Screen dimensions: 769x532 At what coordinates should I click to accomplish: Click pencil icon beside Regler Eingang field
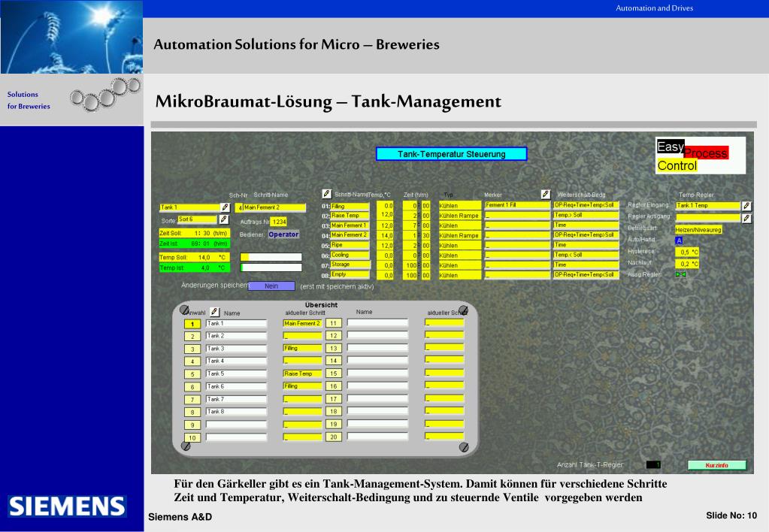coord(746,206)
